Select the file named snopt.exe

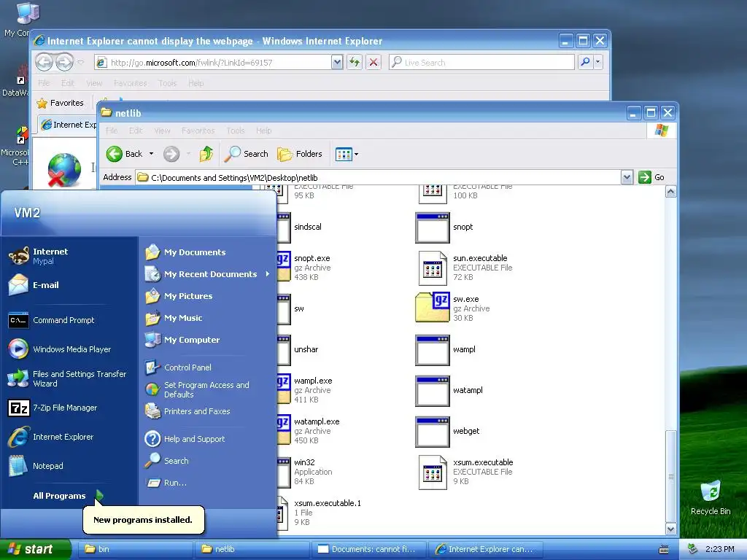(312, 258)
